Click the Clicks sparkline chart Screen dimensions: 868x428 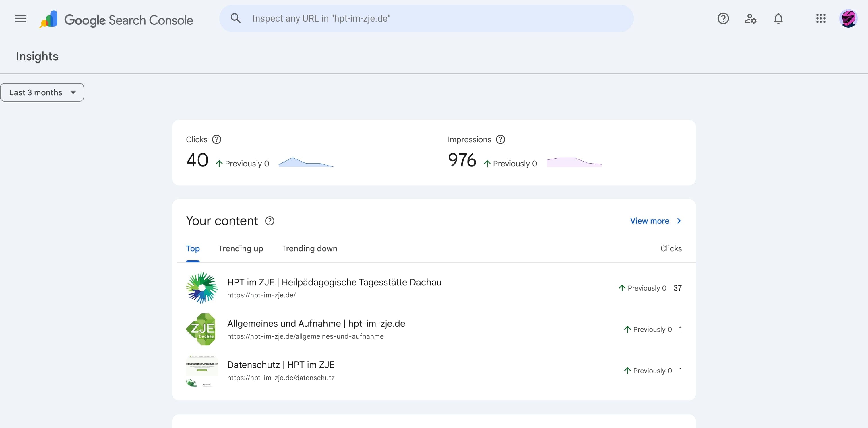tap(306, 163)
